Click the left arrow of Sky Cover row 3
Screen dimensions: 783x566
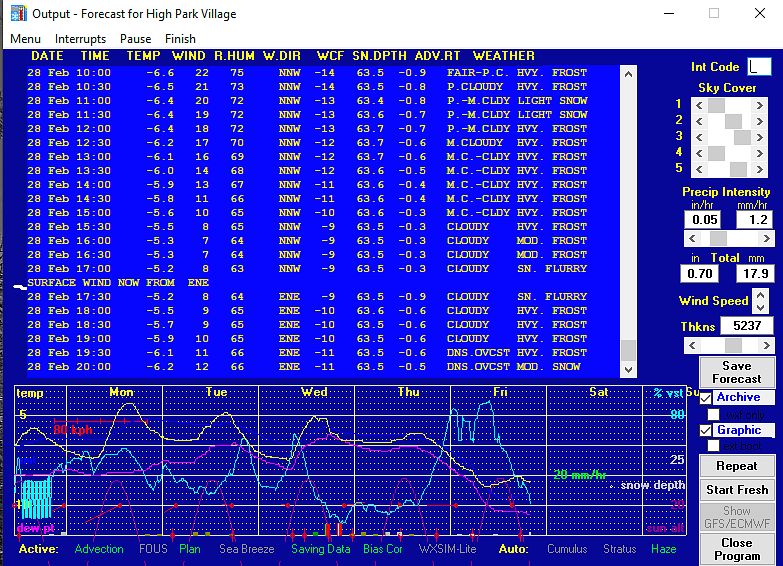point(699,137)
